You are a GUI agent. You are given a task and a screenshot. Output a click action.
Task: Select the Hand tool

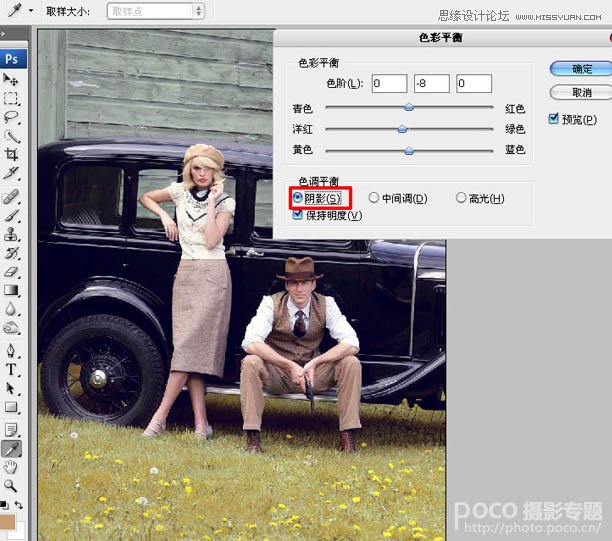point(11,467)
